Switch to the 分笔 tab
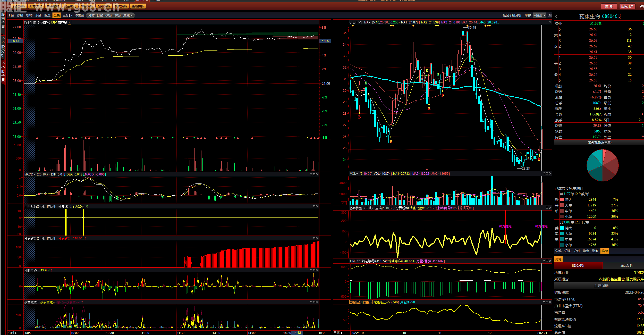The height and width of the screenshot is (335, 644). click(558, 251)
